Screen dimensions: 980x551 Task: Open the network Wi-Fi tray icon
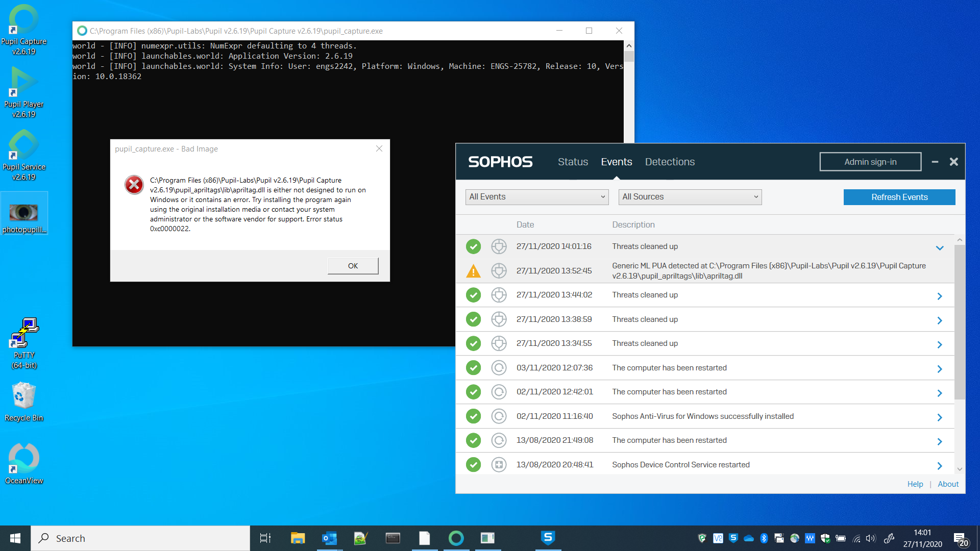coord(856,538)
